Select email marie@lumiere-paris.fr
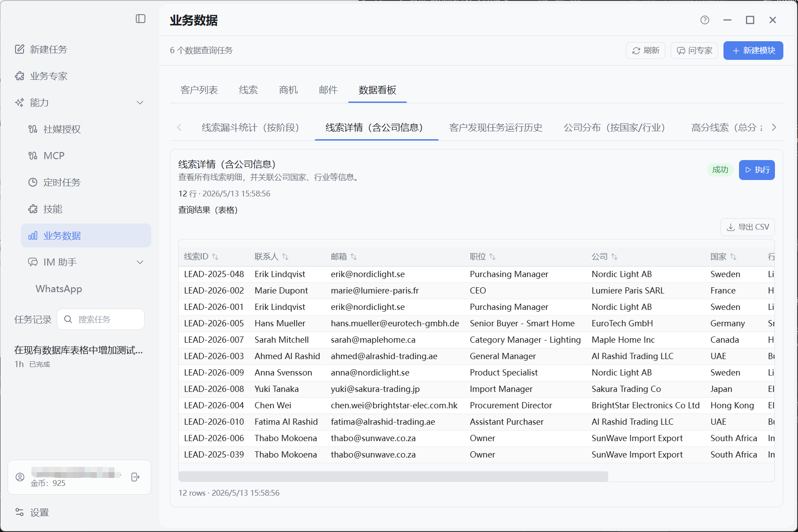This screenshot has width=798, height=532. 375,290
